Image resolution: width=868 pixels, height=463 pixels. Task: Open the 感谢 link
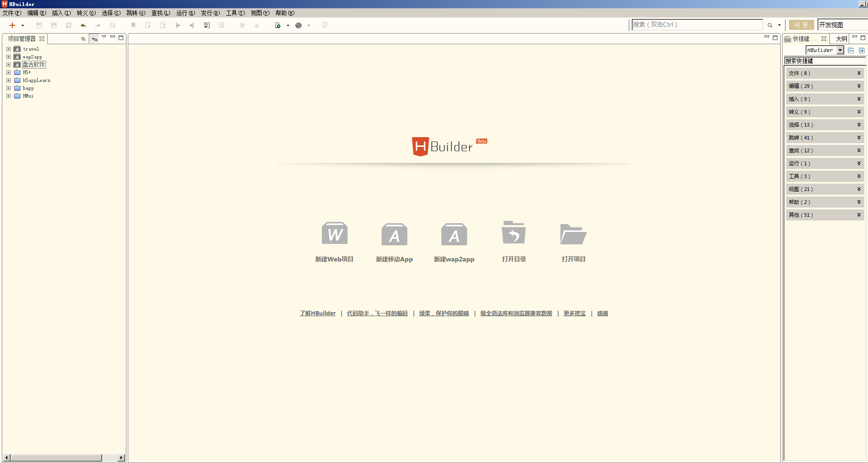[603, 313]
